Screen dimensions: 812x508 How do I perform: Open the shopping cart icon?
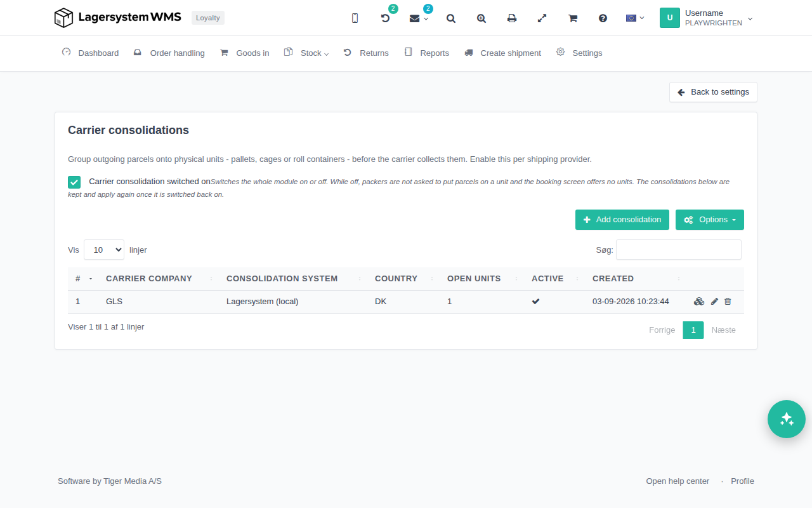573,18
